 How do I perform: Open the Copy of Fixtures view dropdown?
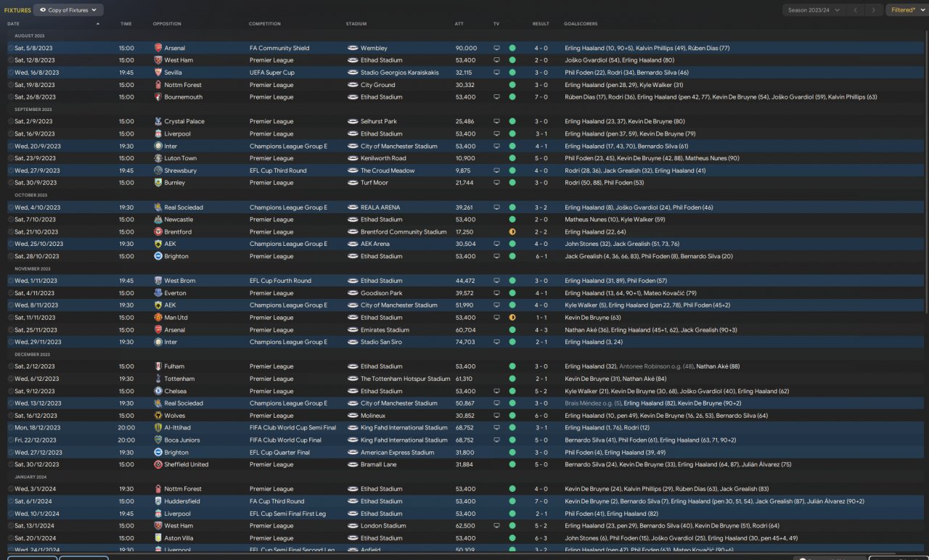click(69, 10)
